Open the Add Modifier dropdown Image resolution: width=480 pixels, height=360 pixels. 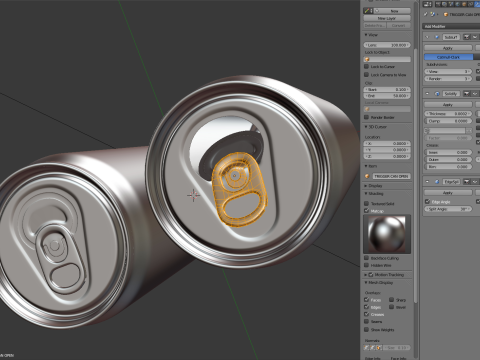click(451, 26)
